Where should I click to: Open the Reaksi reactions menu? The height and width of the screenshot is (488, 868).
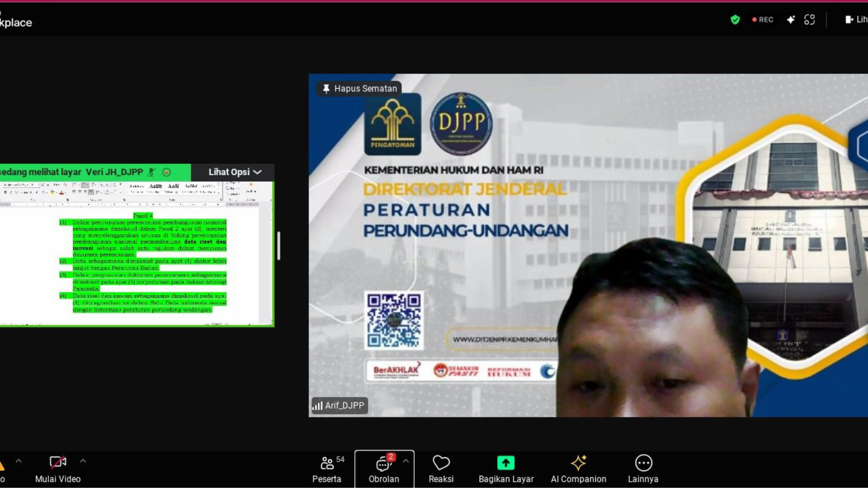coord(441,469)
